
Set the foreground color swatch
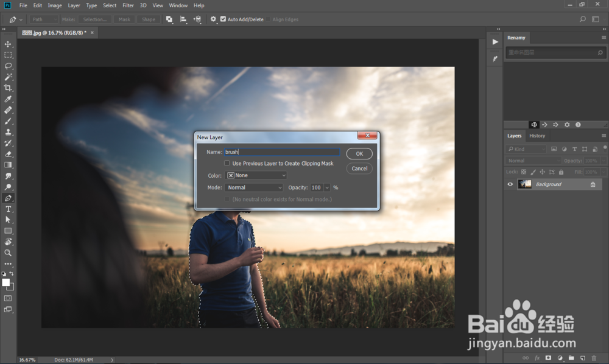(x=5, y=282)
